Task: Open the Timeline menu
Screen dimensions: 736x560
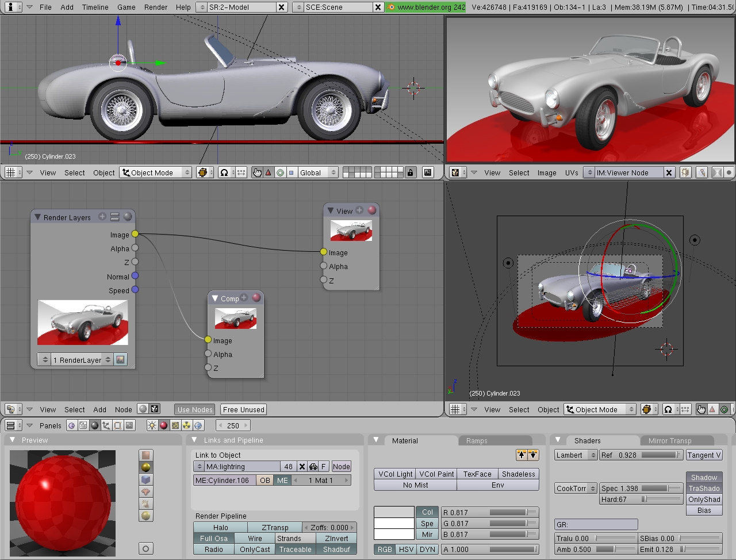Action: point(95,7)
